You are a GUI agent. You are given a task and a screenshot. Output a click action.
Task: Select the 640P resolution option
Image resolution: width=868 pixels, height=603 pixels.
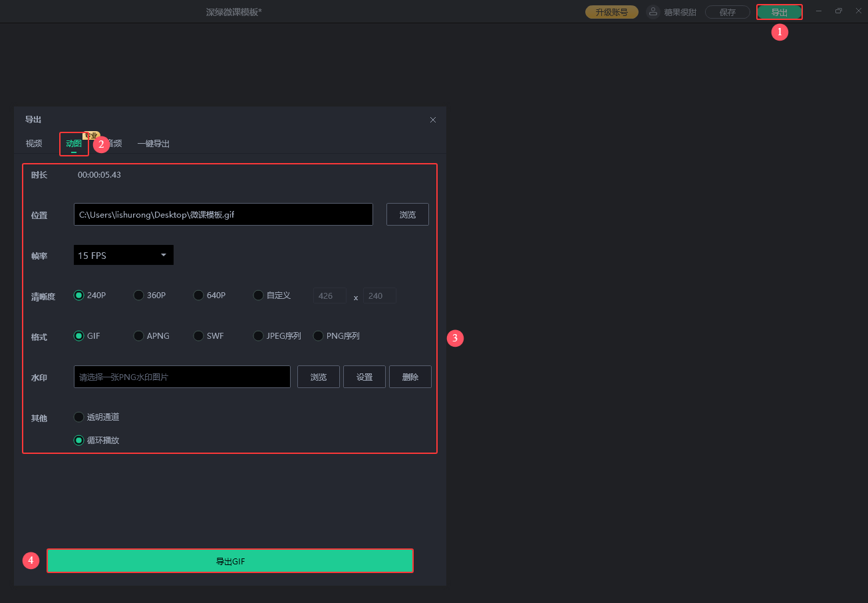tap(199, 296)
